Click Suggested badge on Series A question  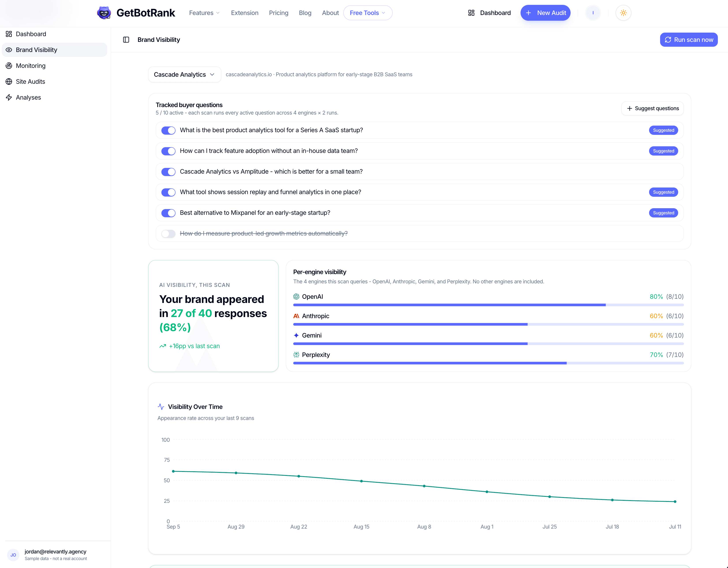[663, 130]
